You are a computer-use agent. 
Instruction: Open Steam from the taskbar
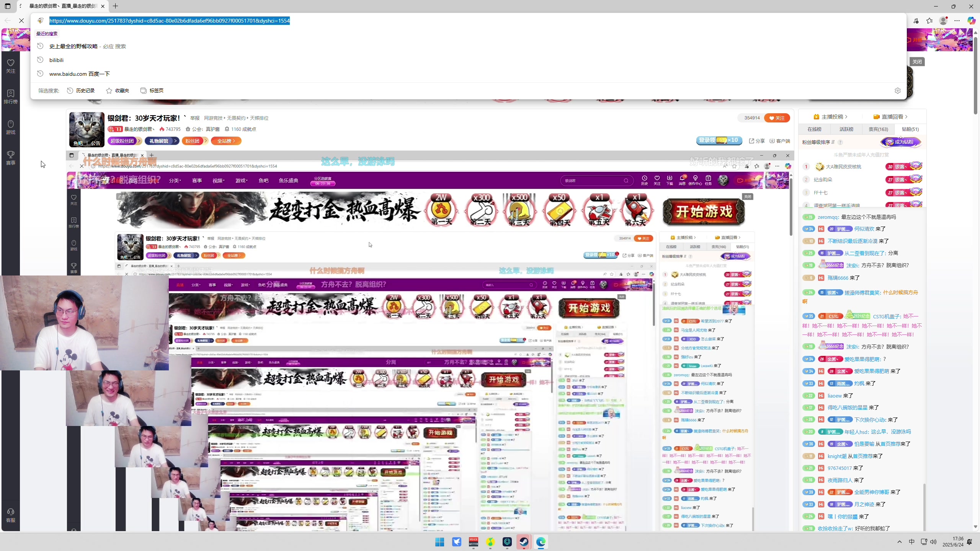[524, 542]
